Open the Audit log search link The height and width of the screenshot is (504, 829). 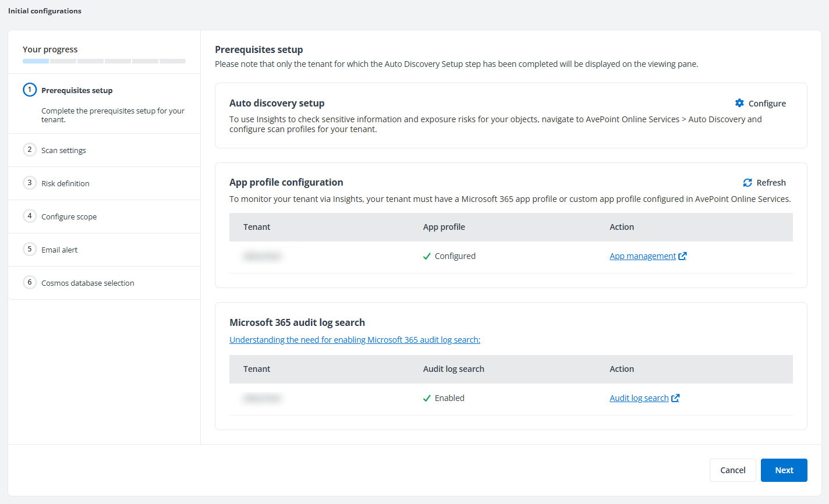[x=639, y=398]
